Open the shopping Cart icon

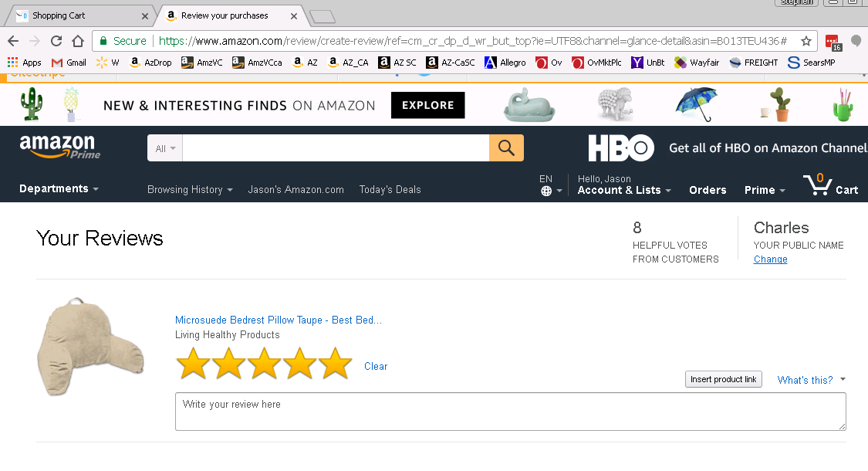click(x=817, y=185)
